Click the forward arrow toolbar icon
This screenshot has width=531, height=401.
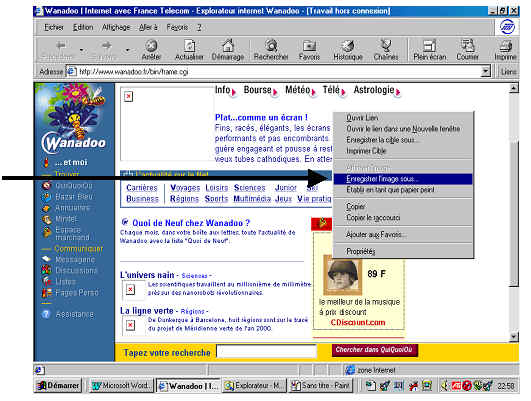click(107, 45)
